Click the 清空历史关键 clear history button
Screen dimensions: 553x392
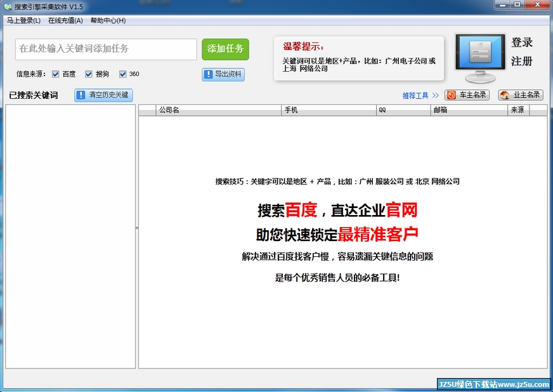tap(104, 95)
